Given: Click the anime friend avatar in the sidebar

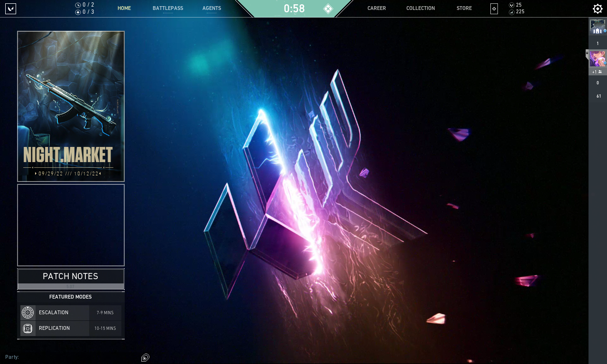Looking at the screenshot, I should point(598,59).
